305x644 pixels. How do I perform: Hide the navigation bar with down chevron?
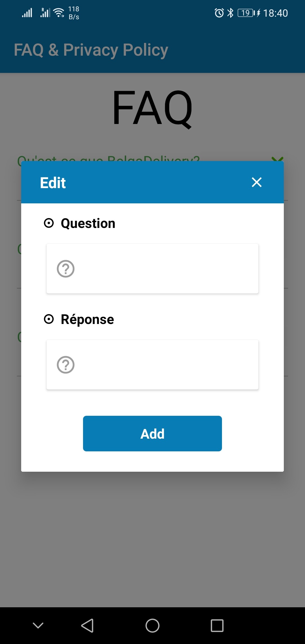(x=38, y=625)
